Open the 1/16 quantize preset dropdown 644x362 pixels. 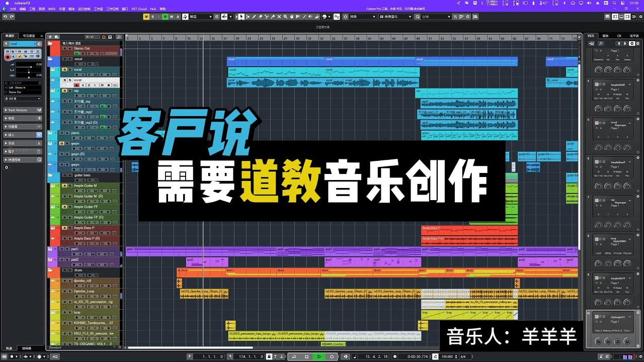436,17
